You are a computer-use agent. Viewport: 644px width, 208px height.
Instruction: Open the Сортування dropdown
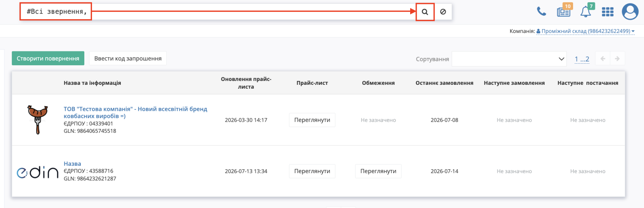[x=509, y=59]
